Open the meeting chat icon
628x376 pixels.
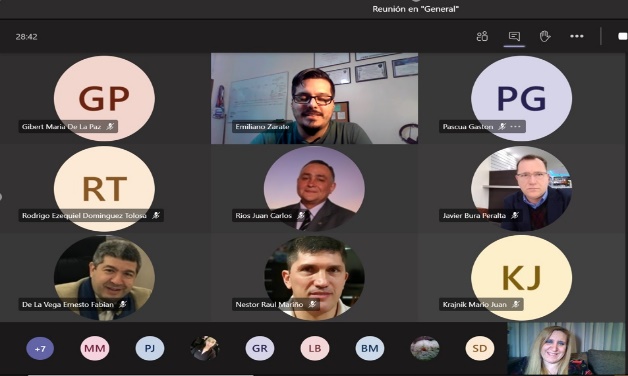coord(514,36)
